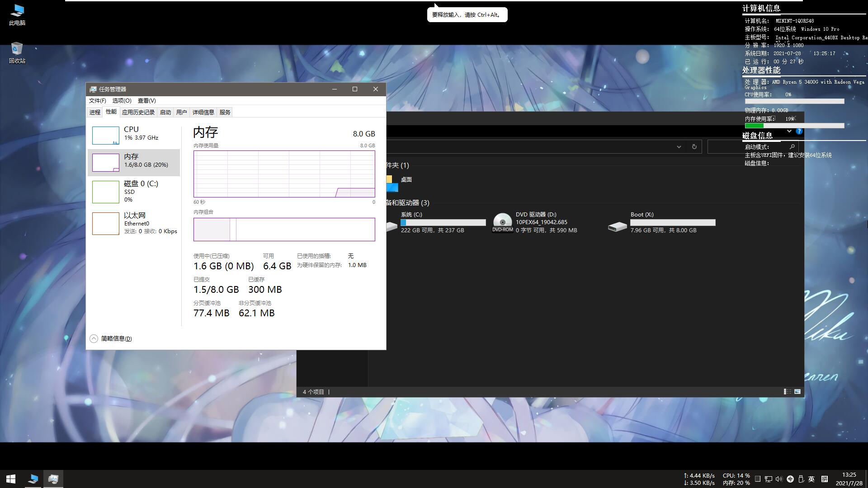Screen dimensions: 868x488
Task: Switch to File Explorer taskbar icon
Action: click(x=33, y=479)
